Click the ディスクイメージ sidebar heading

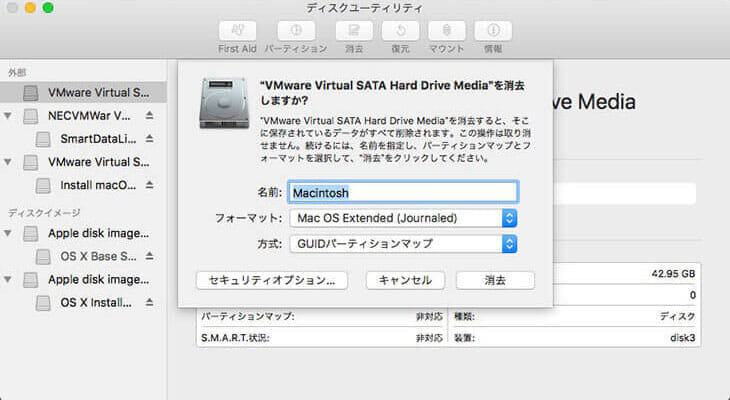(x=44, y=213)
